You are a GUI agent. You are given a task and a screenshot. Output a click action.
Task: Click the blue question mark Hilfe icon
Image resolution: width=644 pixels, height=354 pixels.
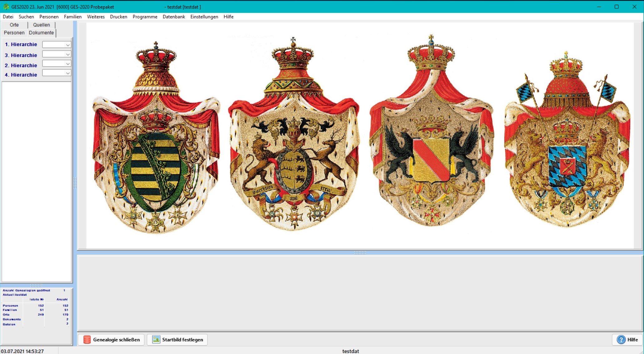621,340
